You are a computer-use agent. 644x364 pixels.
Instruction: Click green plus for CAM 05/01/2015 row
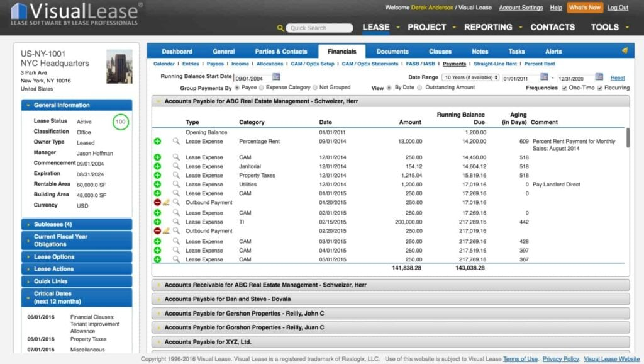click(x=157, y=259)
